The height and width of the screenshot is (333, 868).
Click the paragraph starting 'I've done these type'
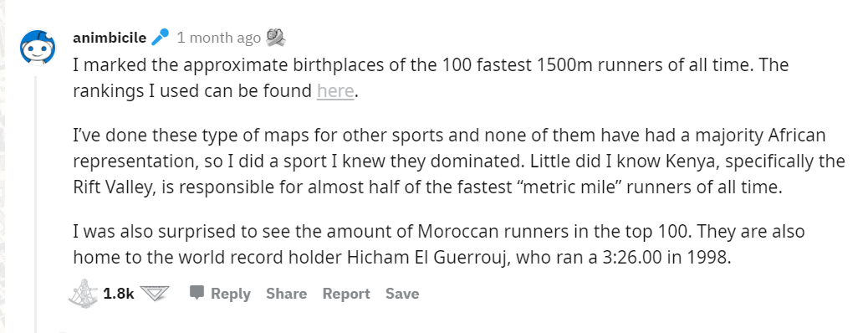[459, 161]
